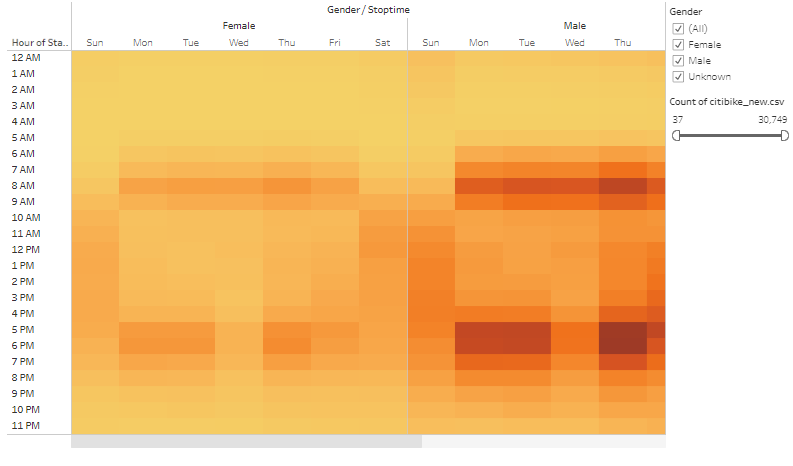Select the 9 PM row label
The height and width of the screenshot is (466, 793).
pyautogui.click(x=23, y=394)
